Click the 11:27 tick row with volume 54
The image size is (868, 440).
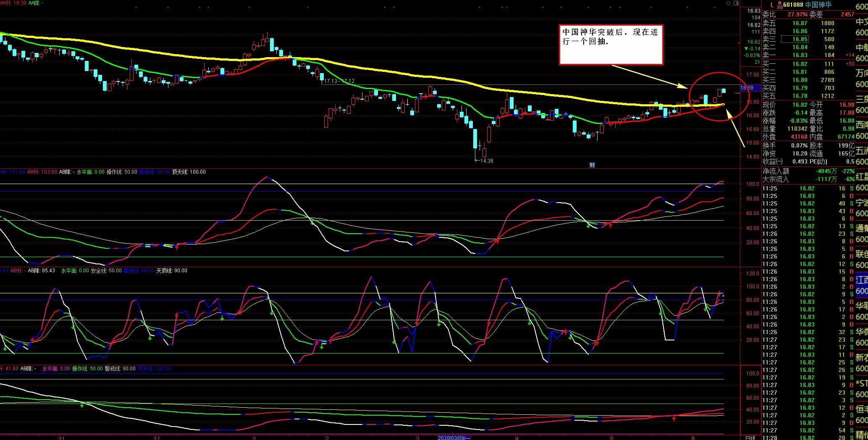tap(809, 430)
